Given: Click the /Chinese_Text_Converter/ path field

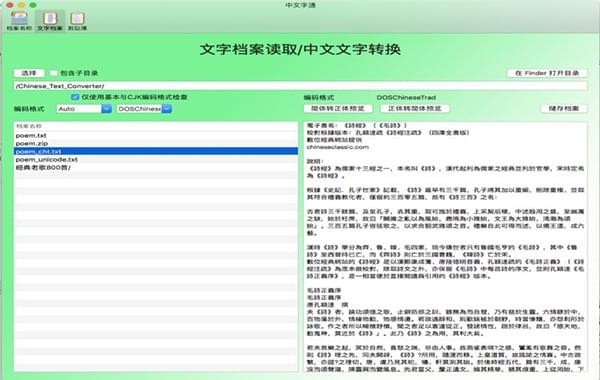Looking at the screenshot, I should click(x=300, y=86).
